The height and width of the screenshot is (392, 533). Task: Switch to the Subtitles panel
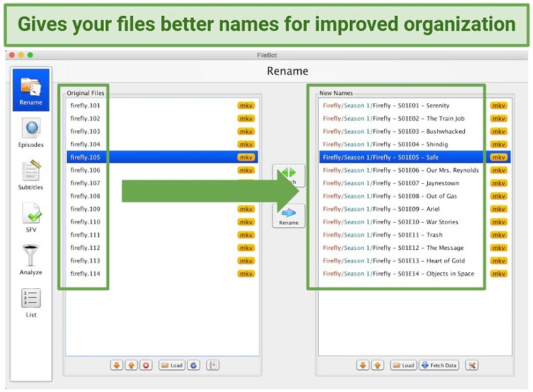point(30,175)
